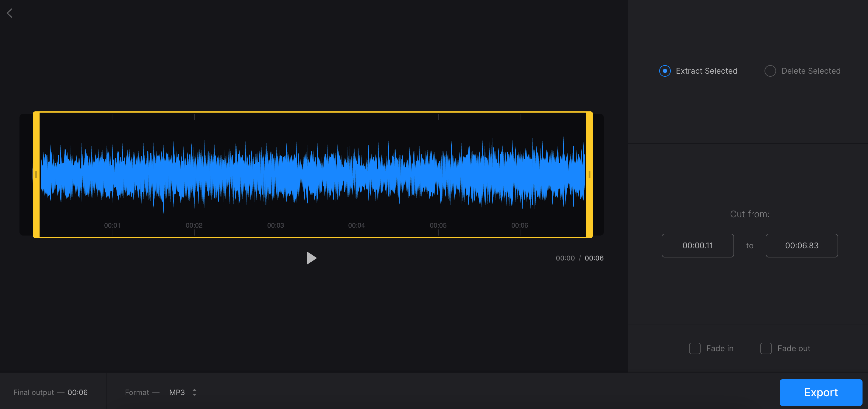Click the 00:01 timestamp on the timeline

(x=112, y=225)
